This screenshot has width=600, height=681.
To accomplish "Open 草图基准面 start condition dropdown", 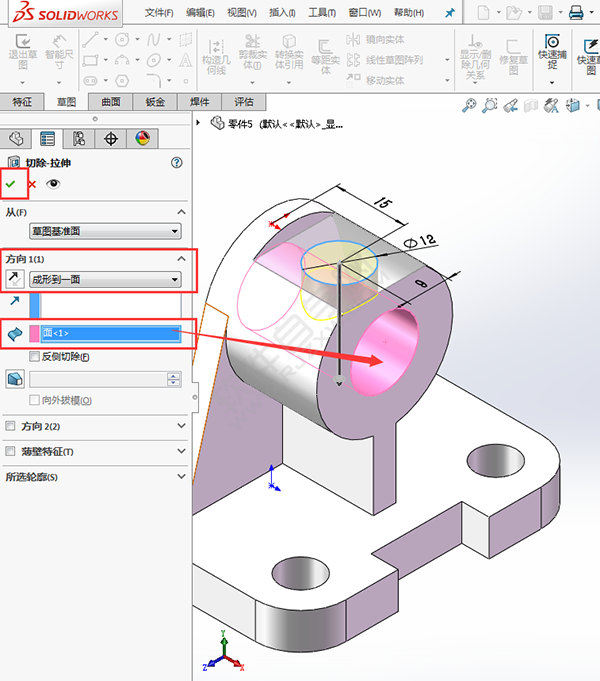I will (x=105, y=231).
